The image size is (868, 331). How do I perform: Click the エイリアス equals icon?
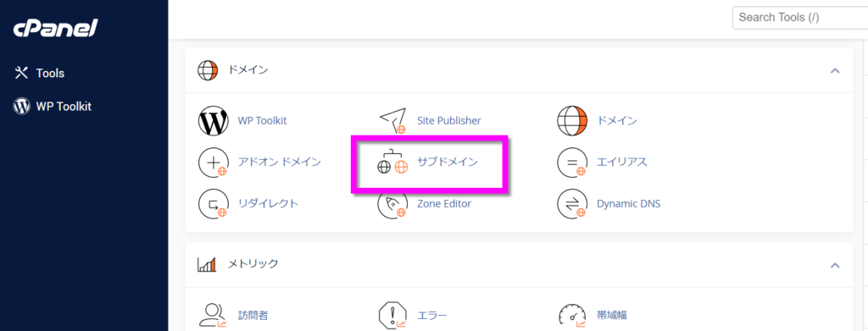coord(572,163)
